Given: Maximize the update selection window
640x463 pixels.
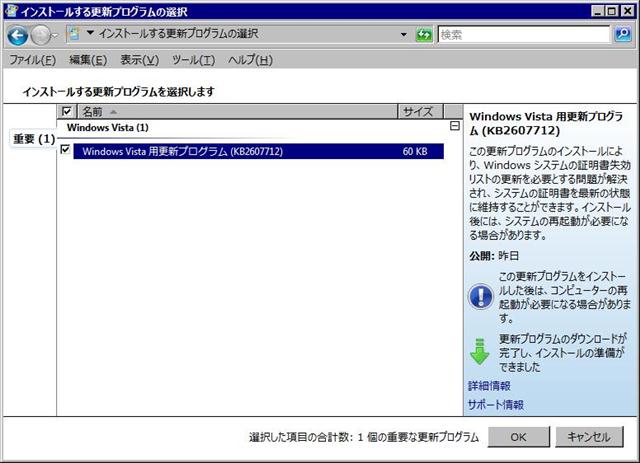Looking at the screenshot, I should point(612,11).
